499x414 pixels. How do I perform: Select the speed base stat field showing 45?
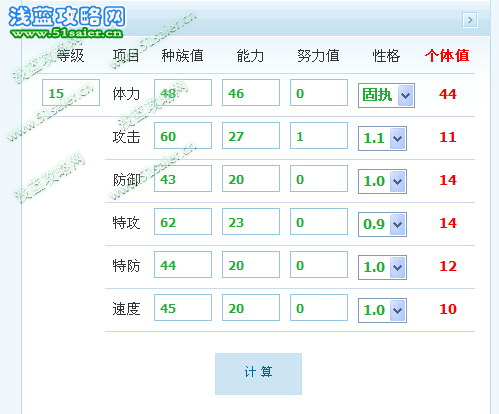tap(183, 307)
